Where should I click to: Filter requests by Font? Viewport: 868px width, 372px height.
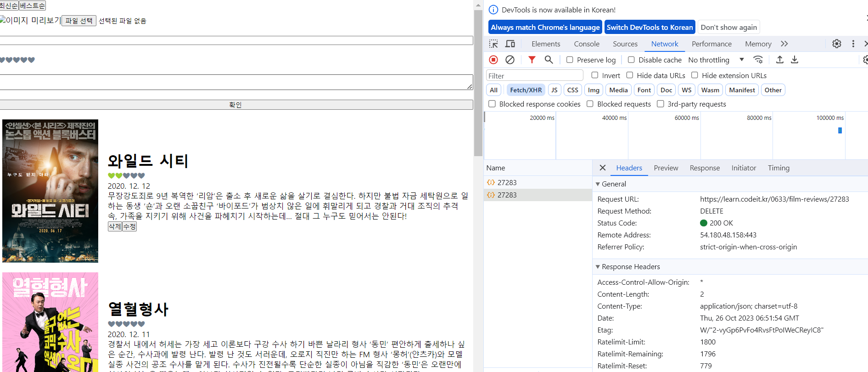click(644, 90)
